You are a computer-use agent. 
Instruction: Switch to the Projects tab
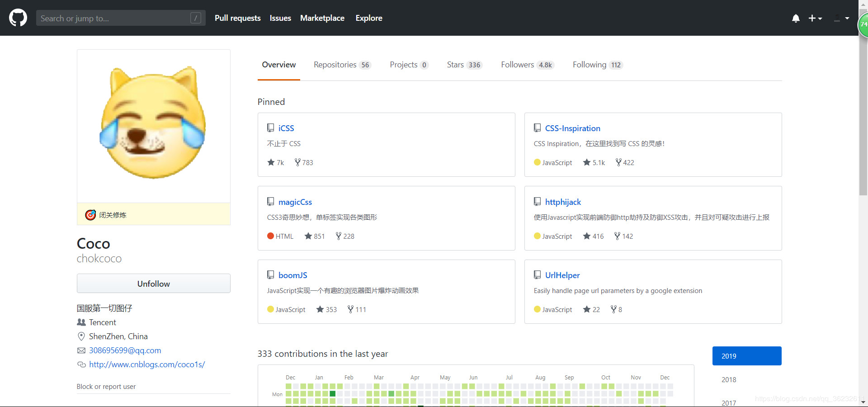click(409, 65)
